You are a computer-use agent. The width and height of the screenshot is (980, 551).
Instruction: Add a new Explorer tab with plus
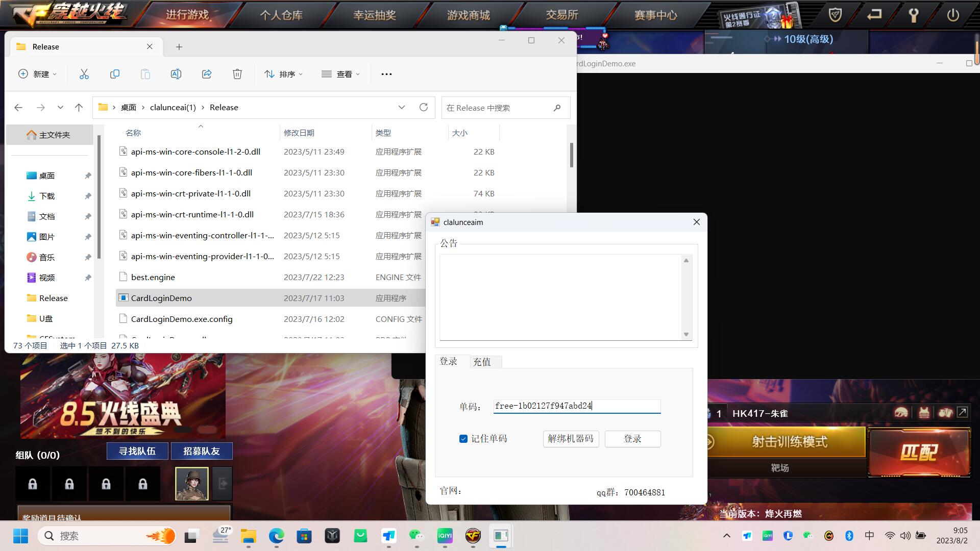point(179,47)
